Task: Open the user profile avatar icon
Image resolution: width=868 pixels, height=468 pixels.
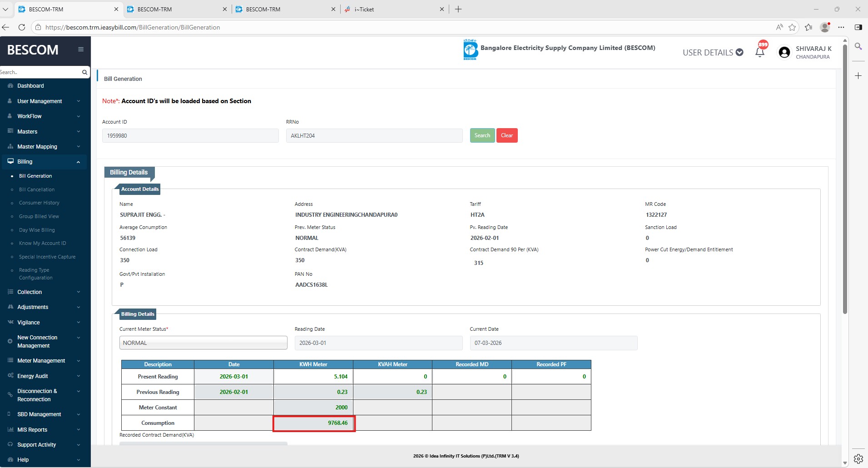Action: (784, 53)
